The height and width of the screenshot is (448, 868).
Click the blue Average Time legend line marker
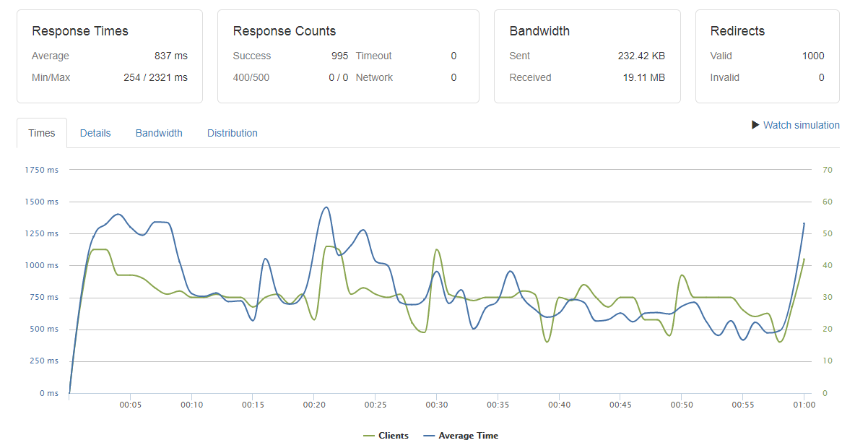[x=430, y=436]
